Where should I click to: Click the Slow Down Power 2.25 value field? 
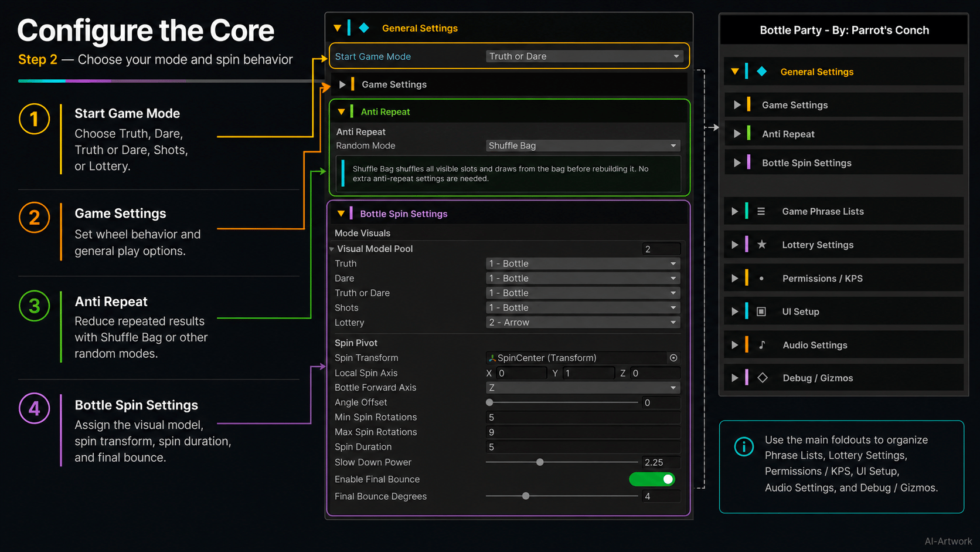[661, 462]
